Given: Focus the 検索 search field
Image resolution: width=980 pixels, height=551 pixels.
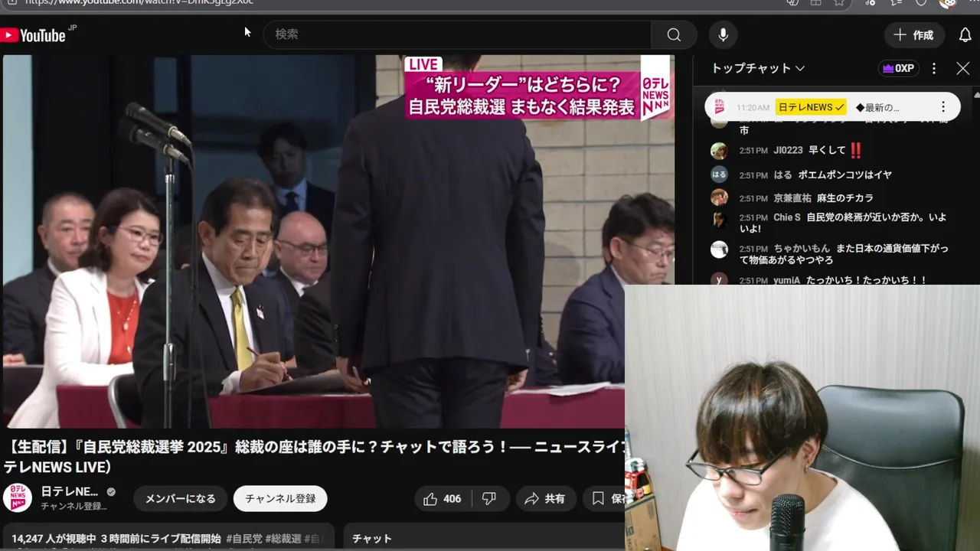Looking at the screenshot, I should [458, 34].
